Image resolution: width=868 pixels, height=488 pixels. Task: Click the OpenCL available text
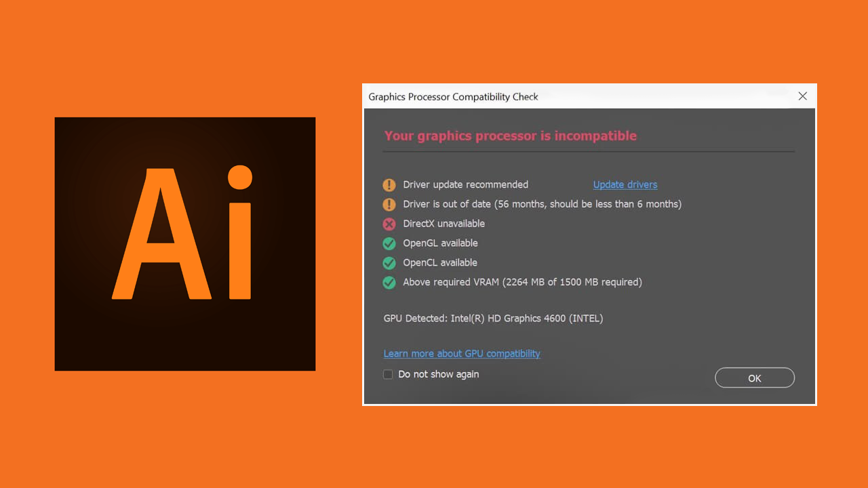441,262
